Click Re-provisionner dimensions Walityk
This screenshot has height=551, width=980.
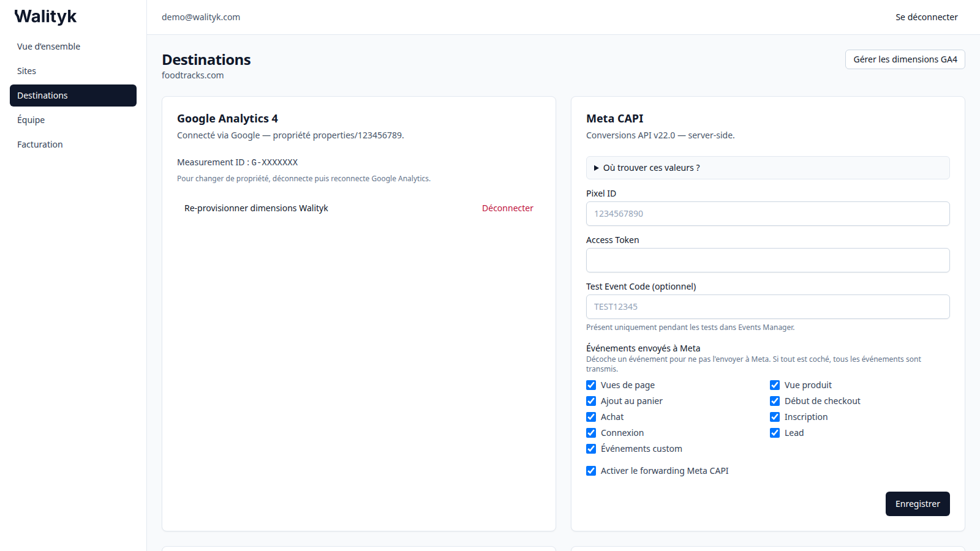coord(256,208)
